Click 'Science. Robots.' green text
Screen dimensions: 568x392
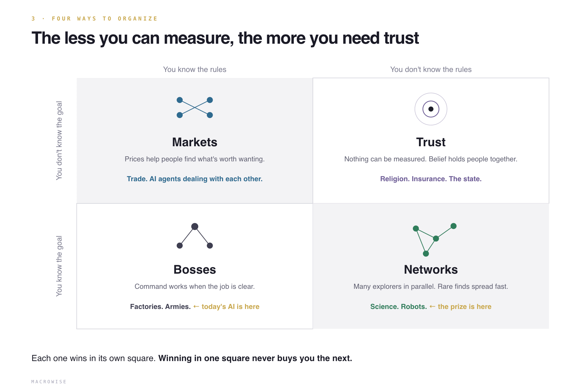point(398,307)
